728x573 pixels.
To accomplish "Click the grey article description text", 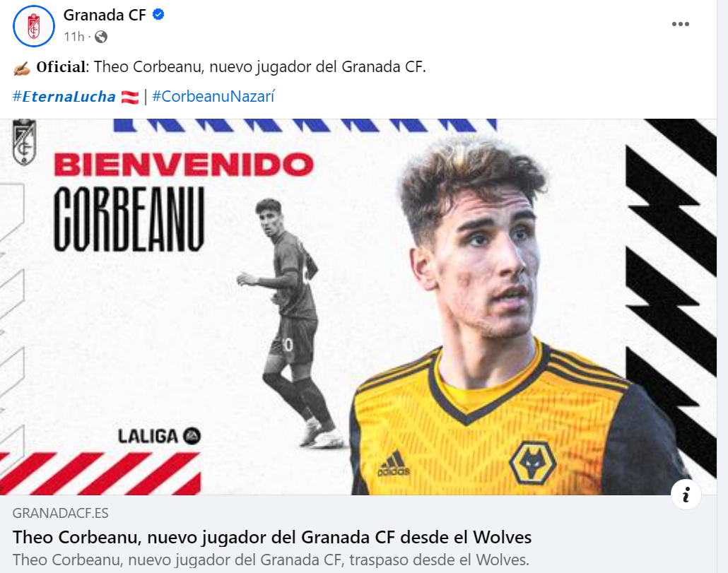I will click(271, 560).
